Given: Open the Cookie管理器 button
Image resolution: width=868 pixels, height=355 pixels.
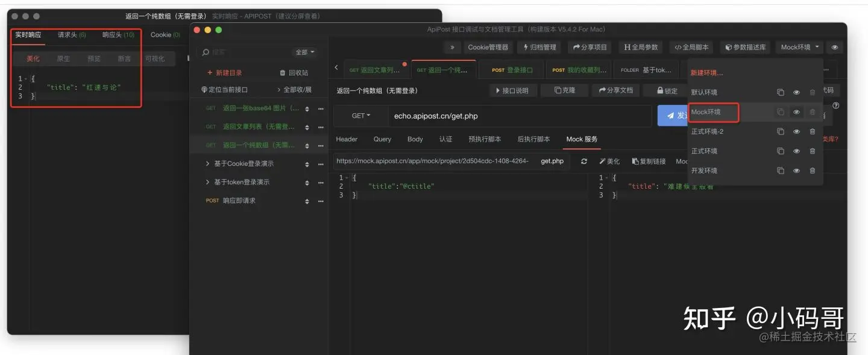Looking at the screenshot, I should (488, 47).
